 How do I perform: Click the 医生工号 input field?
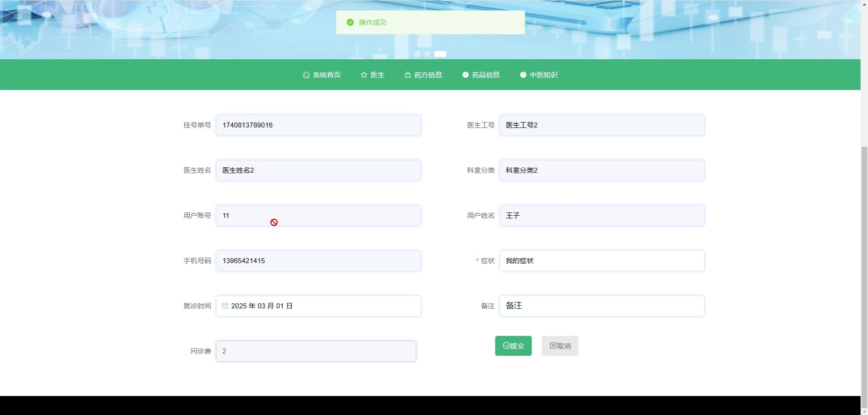click(x=602, y=125)
